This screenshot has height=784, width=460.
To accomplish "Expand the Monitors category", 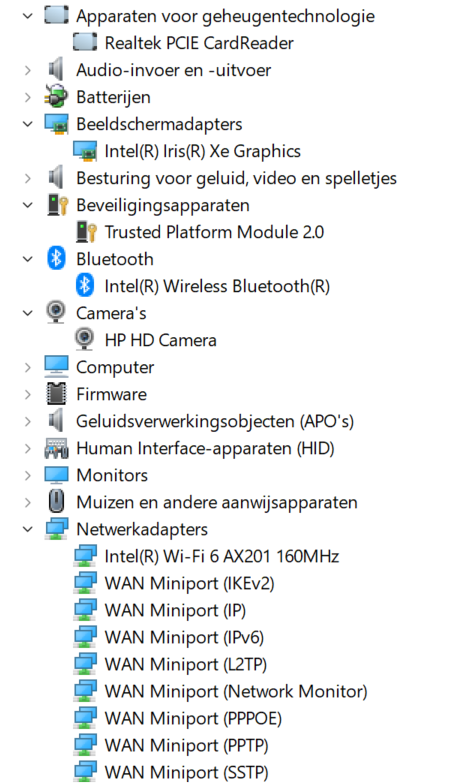I will tap(28, 475).
